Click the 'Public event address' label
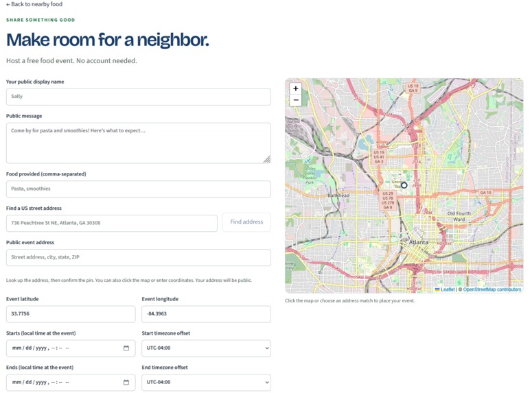The height and width of the screenshot is (393, 532). [30, 242]
